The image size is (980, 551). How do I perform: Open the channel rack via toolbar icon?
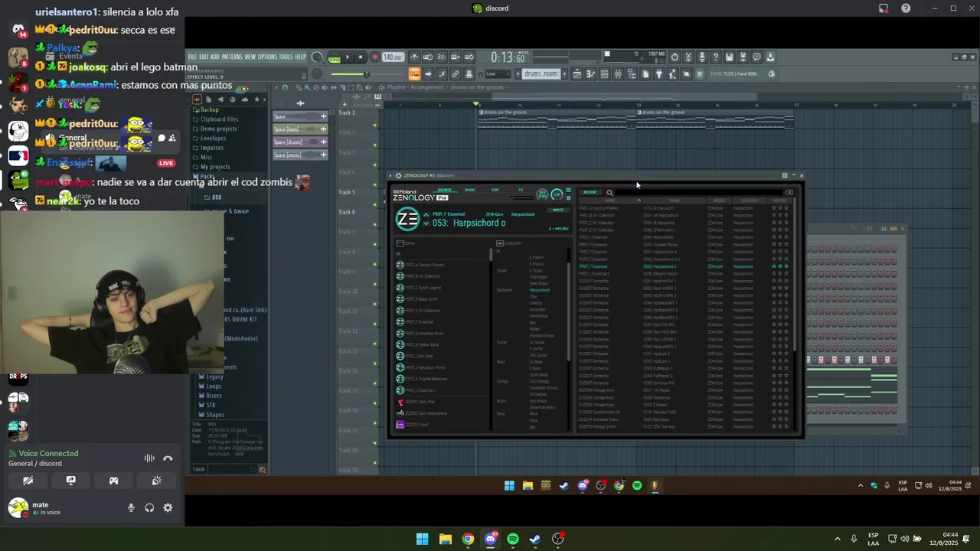[x=604, y=74]
